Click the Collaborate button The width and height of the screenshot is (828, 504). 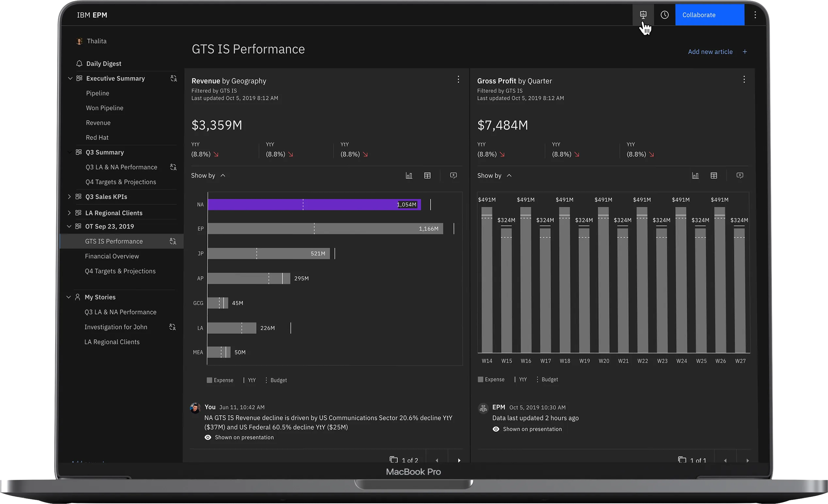[x=710, y=15]
